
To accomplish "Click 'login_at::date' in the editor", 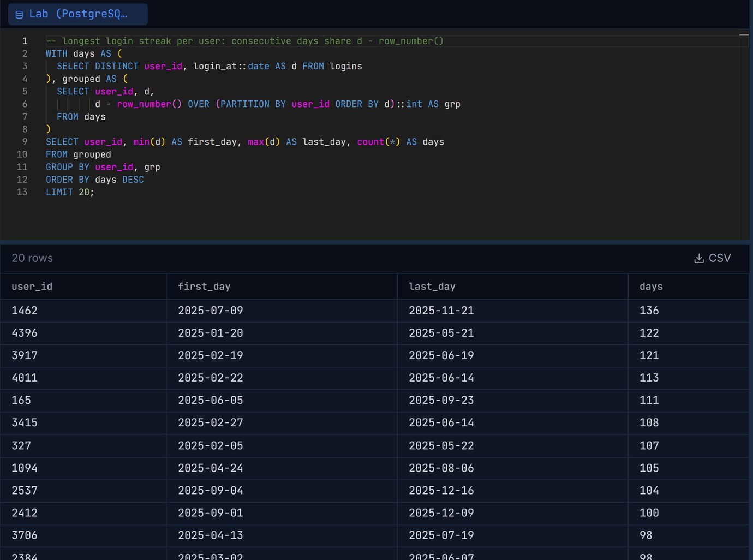I will point(231,66).
